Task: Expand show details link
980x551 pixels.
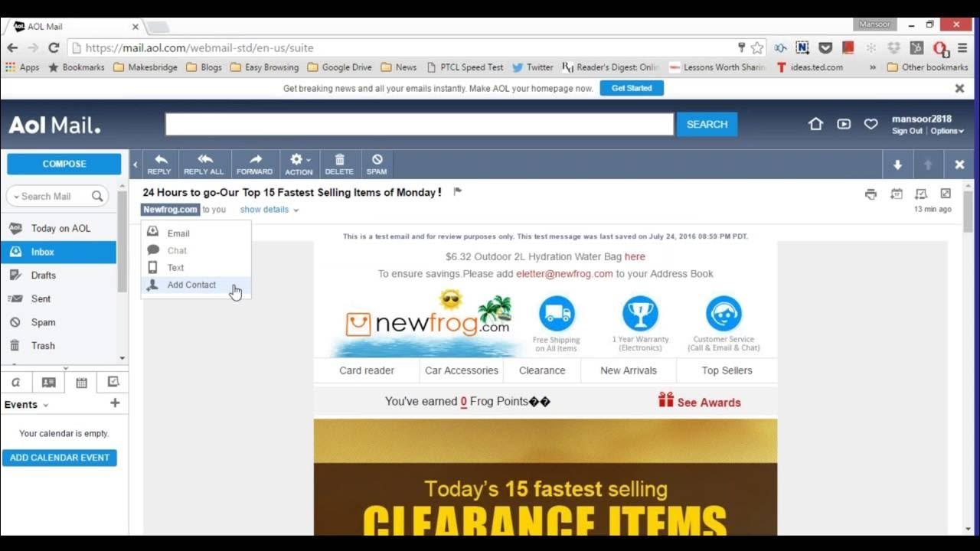Action: pos(269,210)
